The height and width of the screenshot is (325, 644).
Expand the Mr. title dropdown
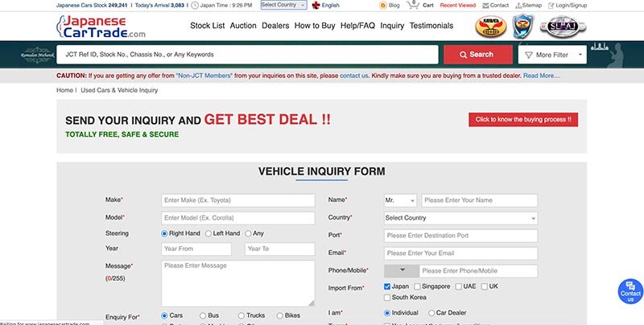(x=400, y=200)
